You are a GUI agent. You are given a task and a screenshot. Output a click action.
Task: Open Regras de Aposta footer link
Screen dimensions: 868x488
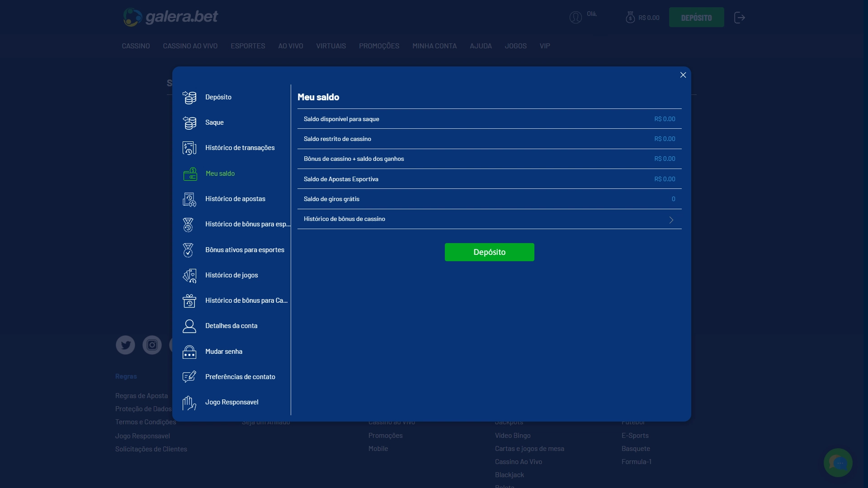tap(142, 396)
